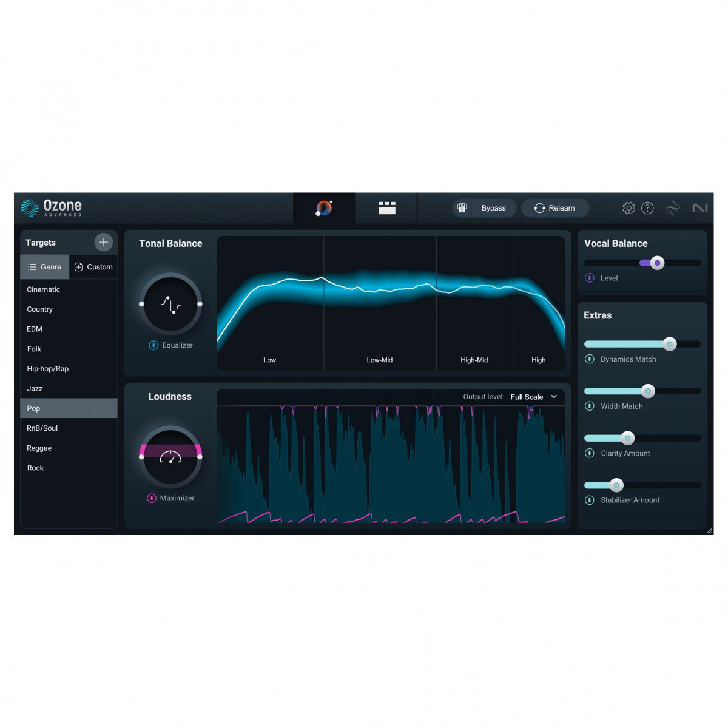Open the settings gear
728x728 pixels.
pyautogui.click(x=630, y=208)
